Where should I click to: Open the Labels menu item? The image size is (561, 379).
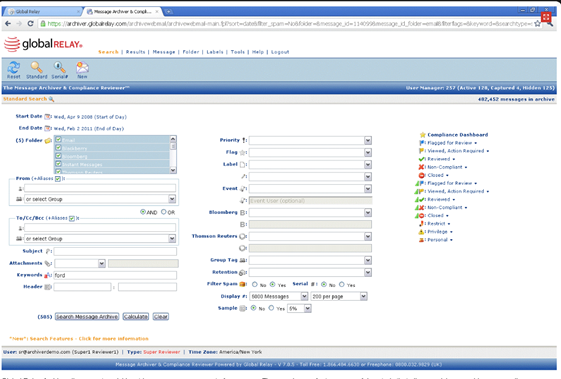[x=215, y=52]
